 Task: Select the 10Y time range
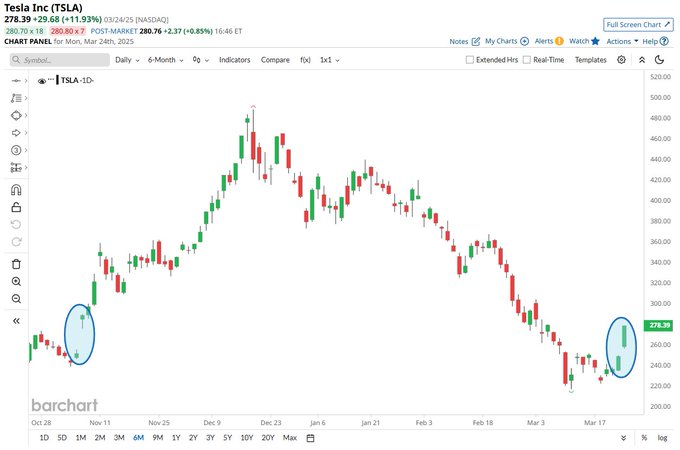tap(247, 438)
